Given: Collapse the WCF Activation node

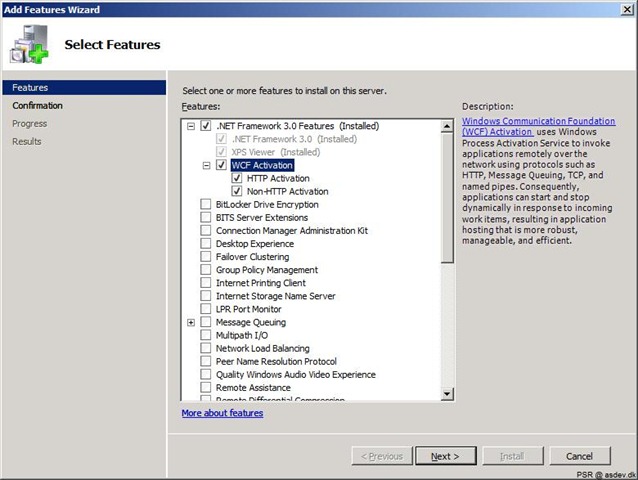Looking at the screenshot, I should (206, 165).
